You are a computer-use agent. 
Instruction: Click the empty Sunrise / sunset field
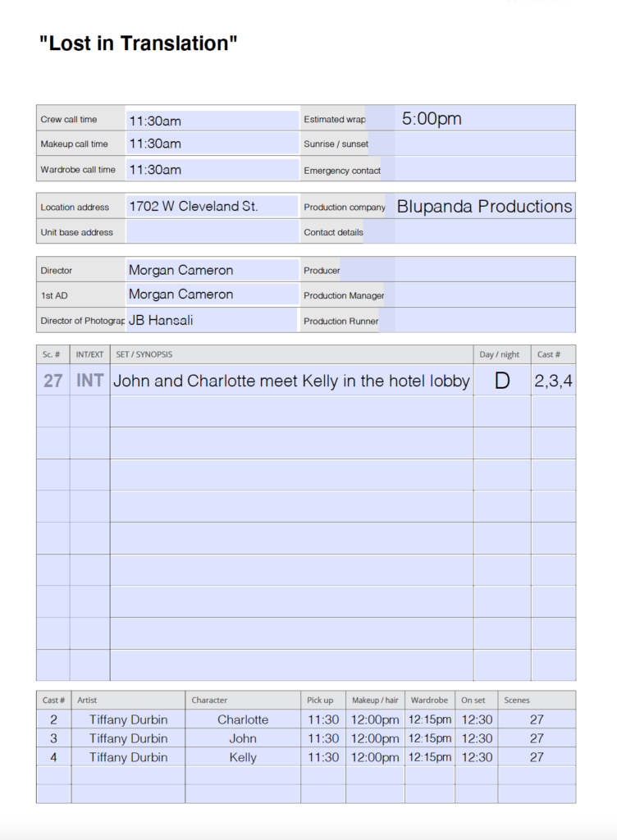click(484, 144)
